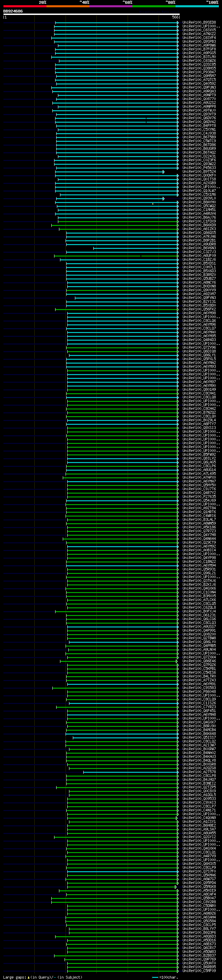The height and width of the screenshot is (980, 222).
Task: Select hit UniRef100_A9PGG5
Action: coord(199,53)
